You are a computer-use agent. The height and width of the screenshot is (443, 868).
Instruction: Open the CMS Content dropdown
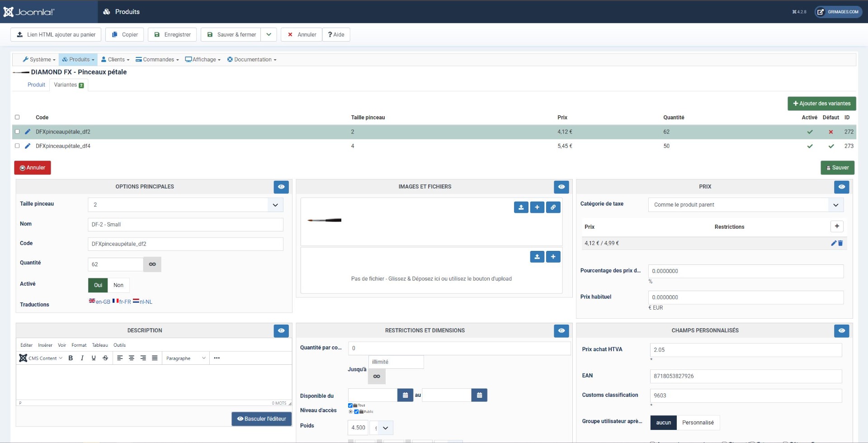click(x=41, y=358)
